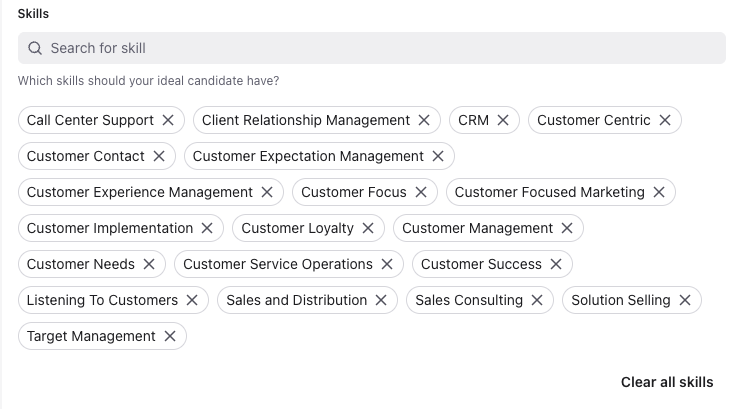This screenshot has width=740, height=409.
Task: Remove Customer Expectation Management skill
Action: pyautogui.click(x=438, y=156)
